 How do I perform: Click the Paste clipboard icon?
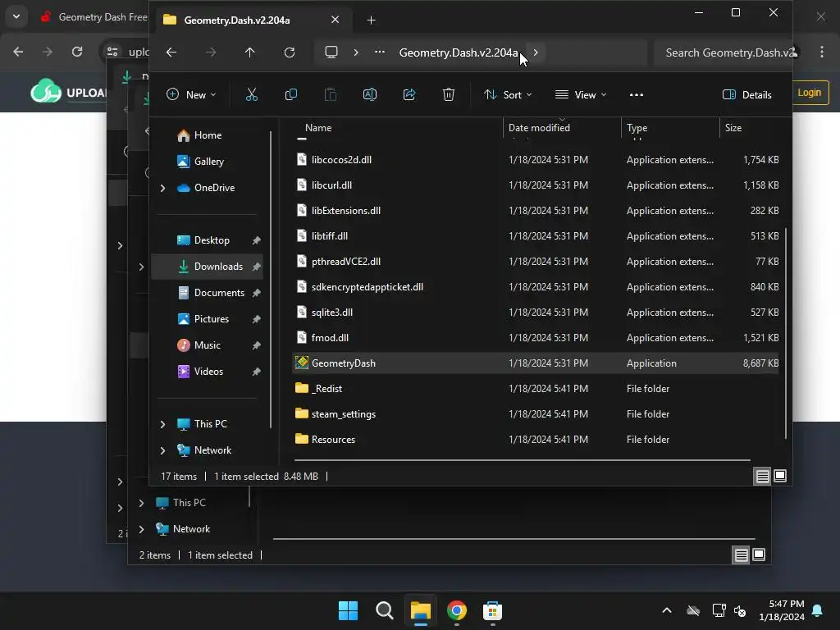click(x=331, y=95)
